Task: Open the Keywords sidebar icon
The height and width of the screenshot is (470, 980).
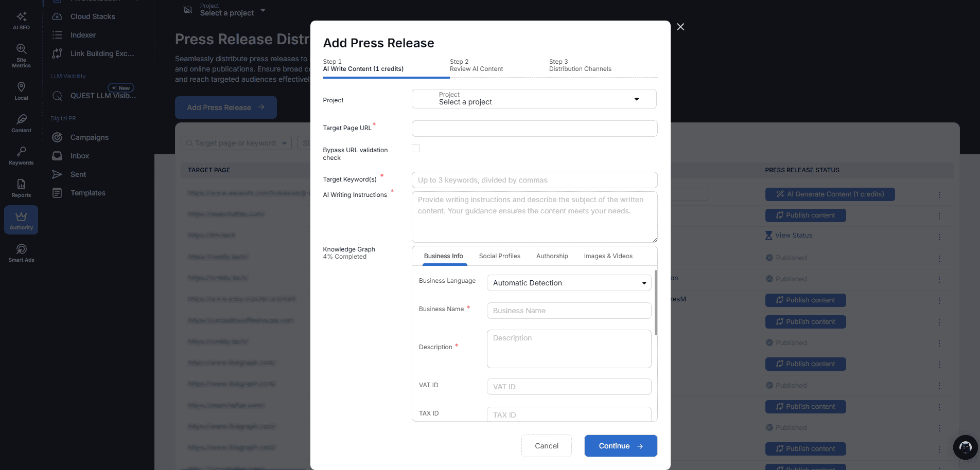Action: tap(21, 156)
